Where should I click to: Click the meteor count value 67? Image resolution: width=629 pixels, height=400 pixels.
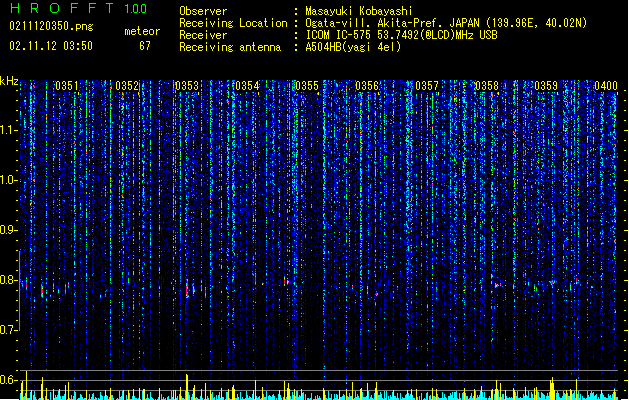click(145, 46)
